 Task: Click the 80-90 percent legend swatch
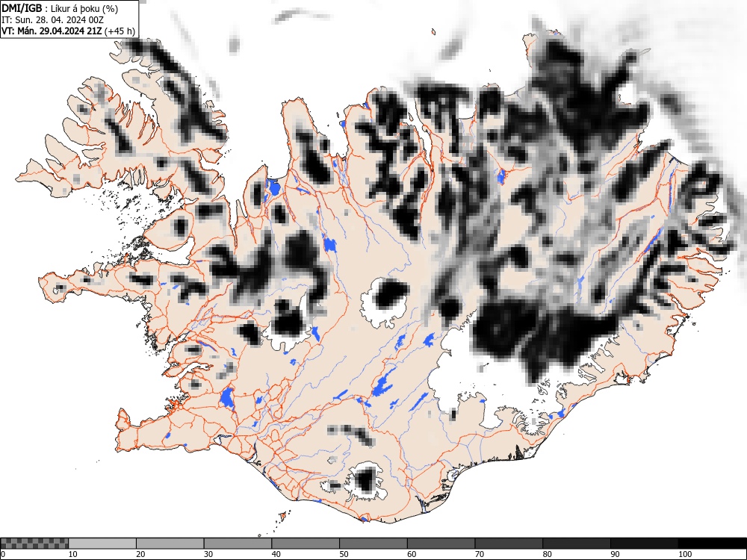[x=576, y=544]
